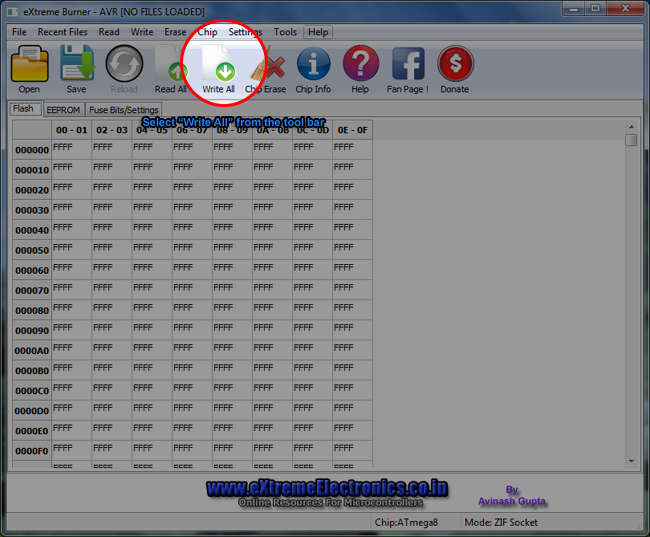Switch to the Flash tab
The width and height of the screenshot is (650, 537).
coord(24,109)
